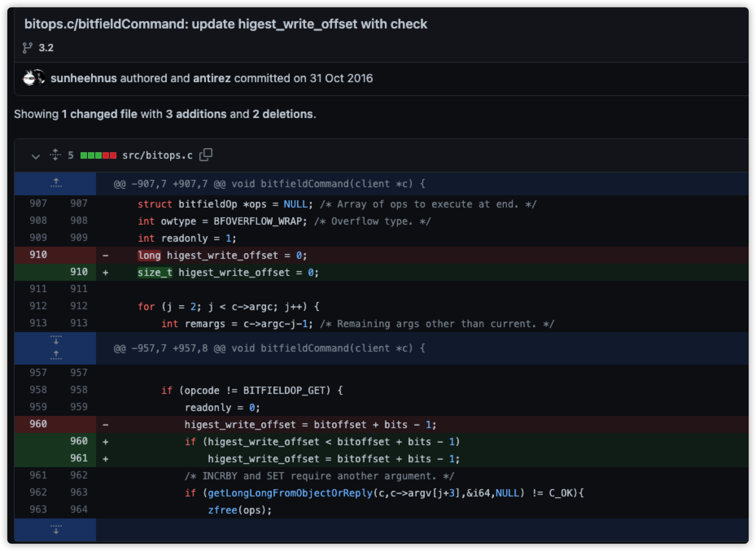Screen dimensions: 756x551
Task: Expand all lines icon in file header
Action: (x=55, y=155)
